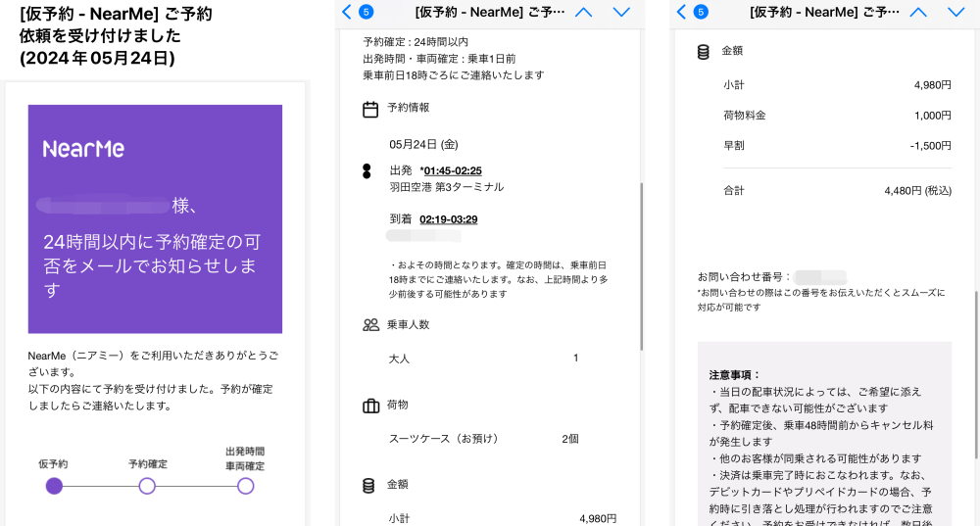Image resolution: width=980 pixels, height=526 pixels.
Task: Click coins icon beside 金額 above 荷物料金 row
Action: click(x=703, y=52)
